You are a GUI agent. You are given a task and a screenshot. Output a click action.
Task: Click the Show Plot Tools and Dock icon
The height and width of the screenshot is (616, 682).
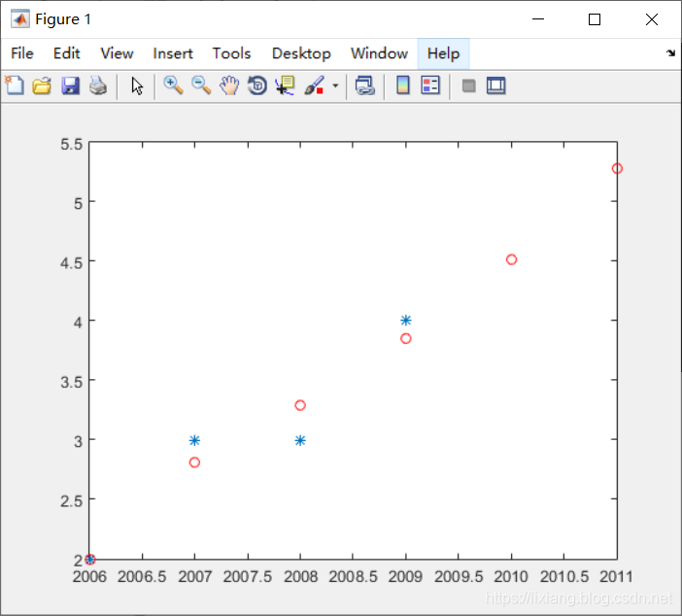(x=495, y=86)
